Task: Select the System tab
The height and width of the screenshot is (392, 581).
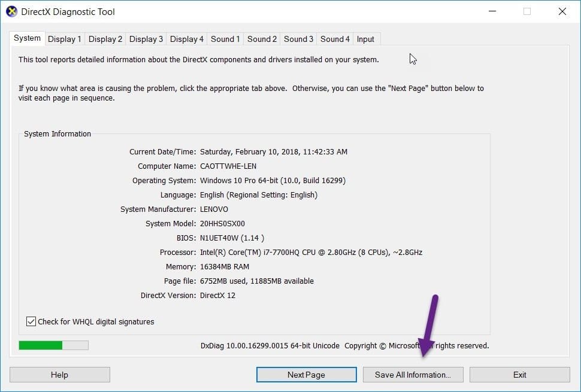Action: pyautogui.click(x=27, y=38)
